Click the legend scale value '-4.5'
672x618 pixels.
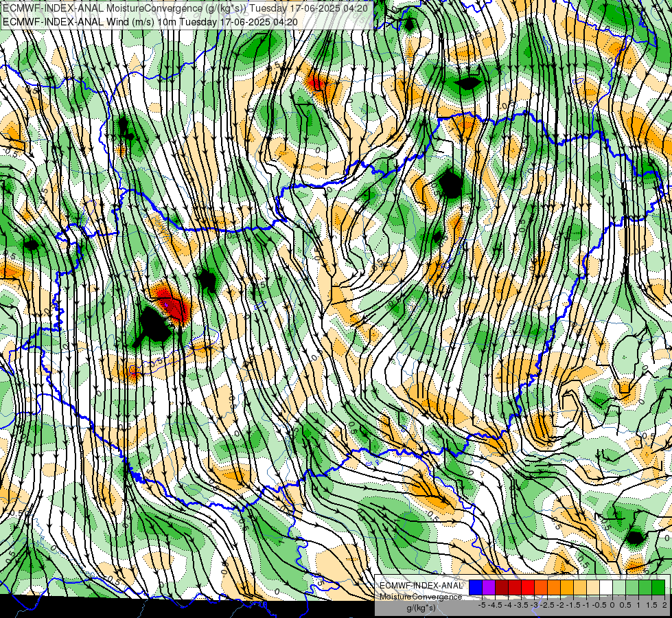coord(495,605)
